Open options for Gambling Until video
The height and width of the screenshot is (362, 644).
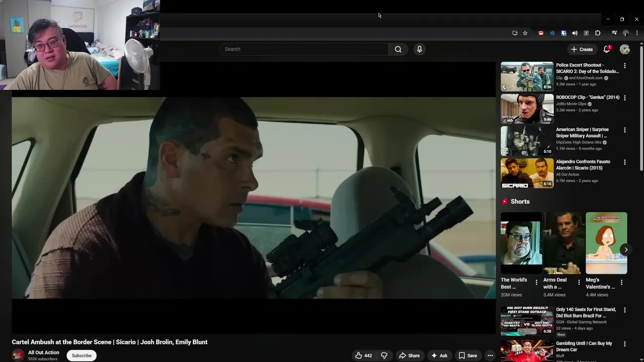point(625,344)
